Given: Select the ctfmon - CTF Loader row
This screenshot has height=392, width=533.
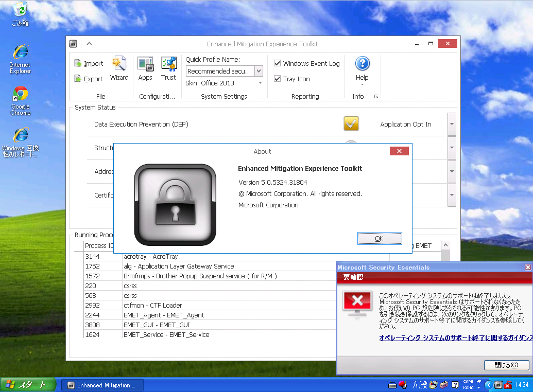Looking at the screenshot, I should tap(210, 306).
